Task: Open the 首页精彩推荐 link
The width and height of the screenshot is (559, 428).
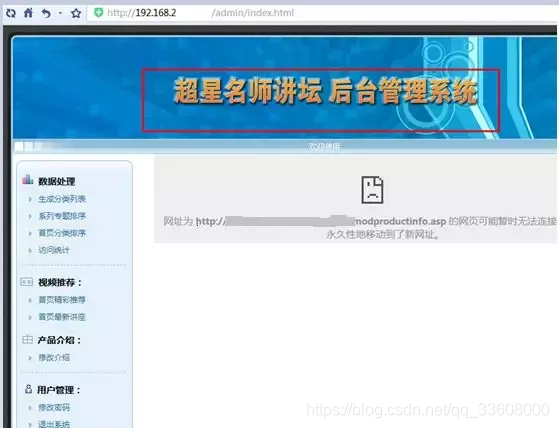Action: (62, 300)
